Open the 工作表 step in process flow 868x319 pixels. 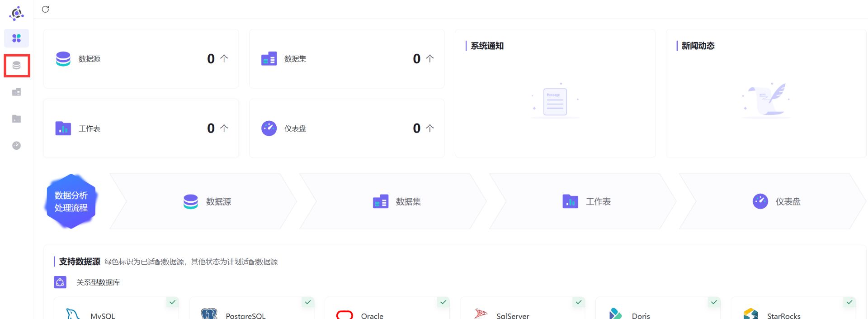click(x=583, y=201)
